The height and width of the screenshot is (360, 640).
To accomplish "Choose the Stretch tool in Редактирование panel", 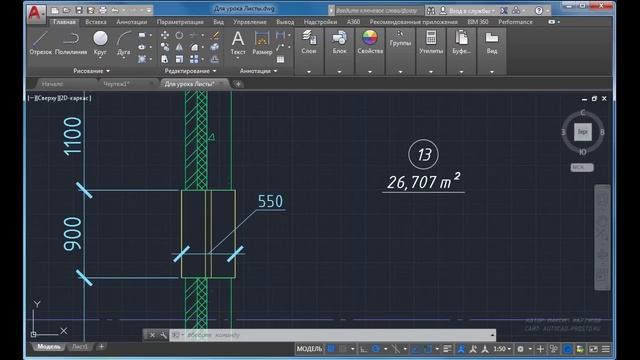I will point(165,59).
